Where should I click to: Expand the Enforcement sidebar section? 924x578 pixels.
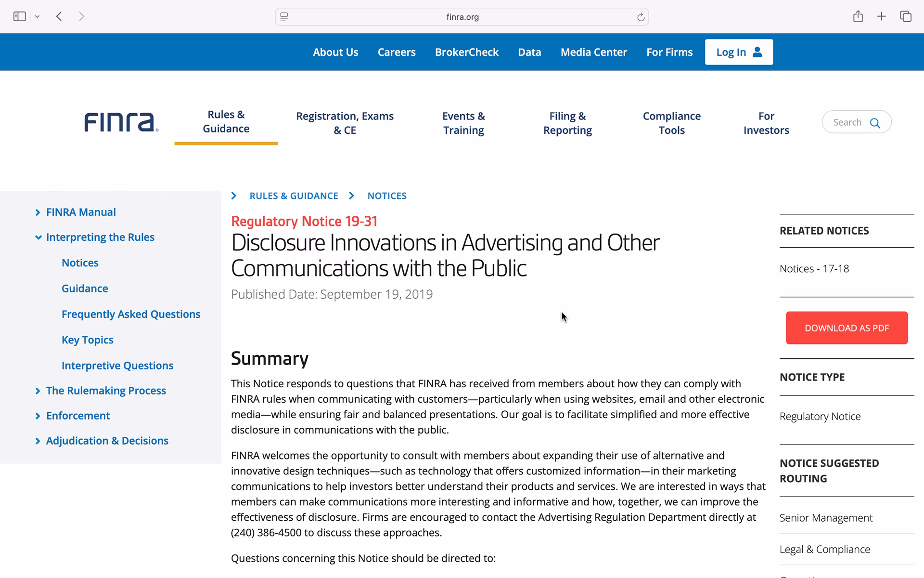pyautogui.click(x=38, y=416)
